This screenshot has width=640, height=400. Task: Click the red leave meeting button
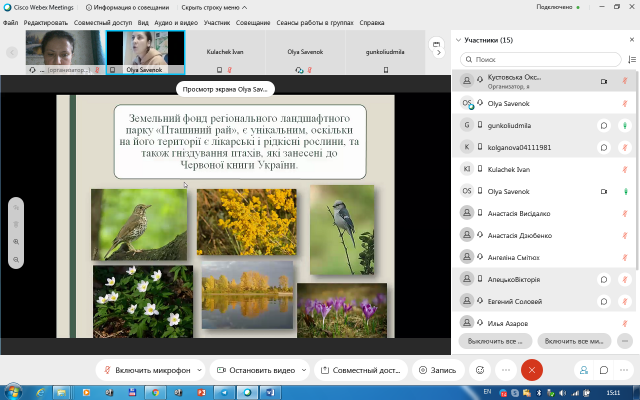pos(532,369)
